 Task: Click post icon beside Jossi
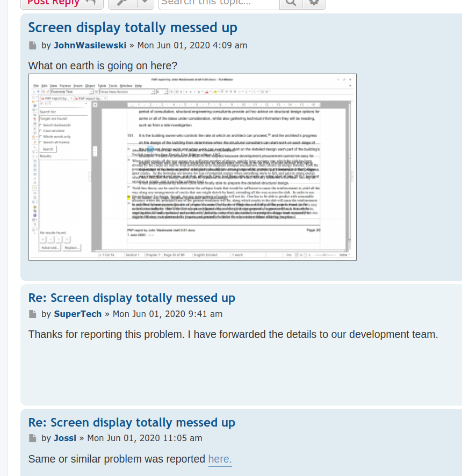pyautogui.click(x=33, y=439)
